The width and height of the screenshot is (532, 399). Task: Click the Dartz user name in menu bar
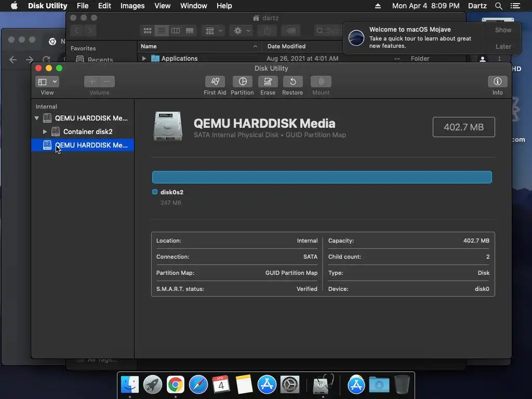[x=477, y=6]
